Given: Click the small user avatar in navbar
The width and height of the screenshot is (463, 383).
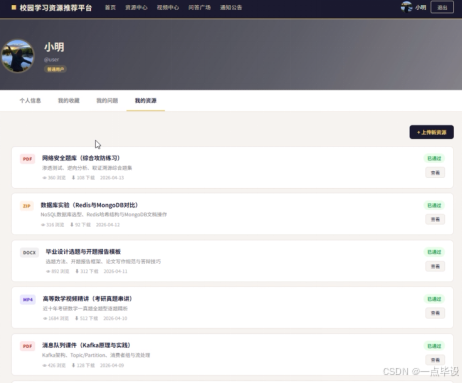Looking at the screenshot, I should coord(406,7).
